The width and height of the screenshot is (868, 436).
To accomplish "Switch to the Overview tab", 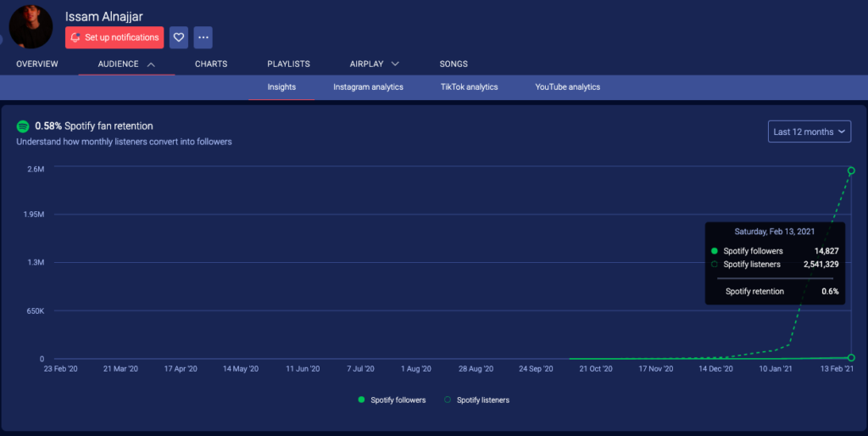I will 37,64.
